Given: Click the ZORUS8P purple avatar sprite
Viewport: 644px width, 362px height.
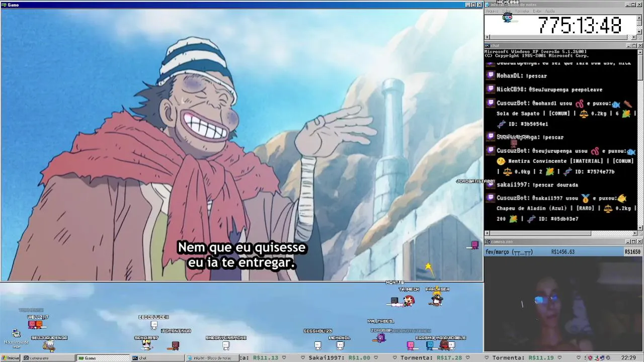Looking at the screenshot, I should coord(380,338).
